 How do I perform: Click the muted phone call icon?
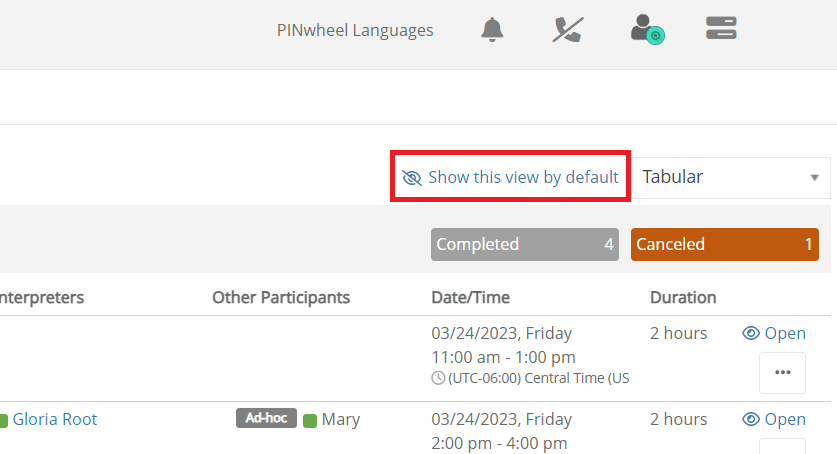pos(567,29)
